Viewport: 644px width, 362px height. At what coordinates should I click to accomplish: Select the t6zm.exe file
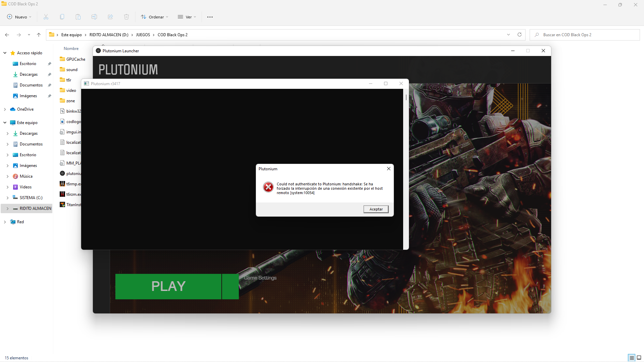click(x=70, y=194)
